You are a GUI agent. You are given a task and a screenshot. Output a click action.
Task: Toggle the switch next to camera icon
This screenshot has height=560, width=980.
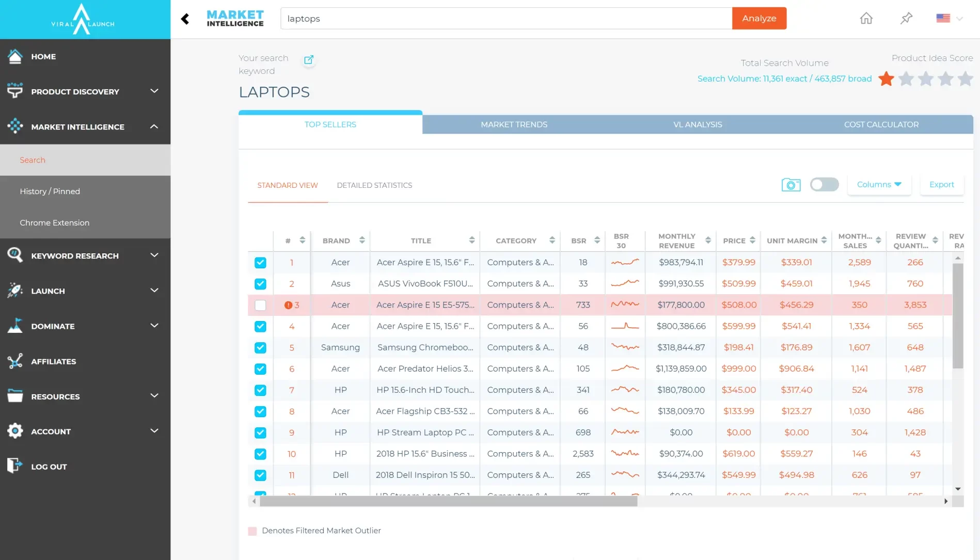(824, 184)
